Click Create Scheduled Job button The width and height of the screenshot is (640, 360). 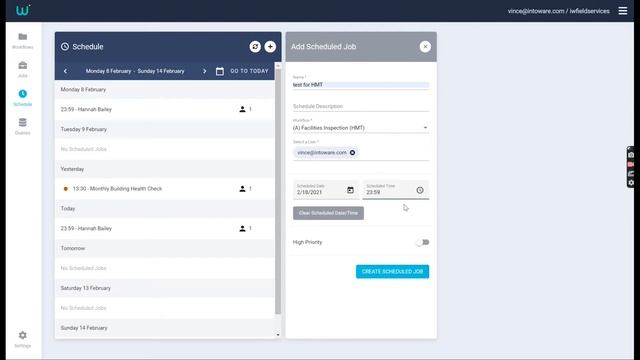coord(392,271)
